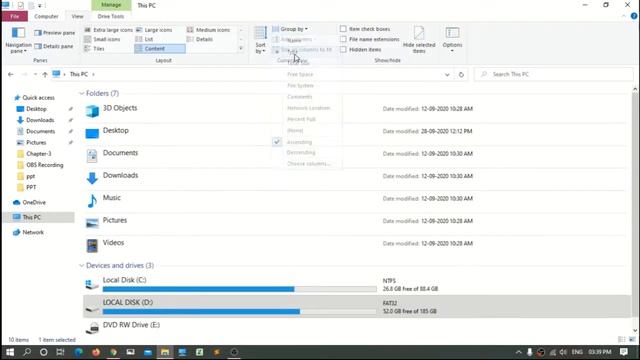
Task: Expand This PC breadcrumb chevron
Action: (x=93, y=74)
